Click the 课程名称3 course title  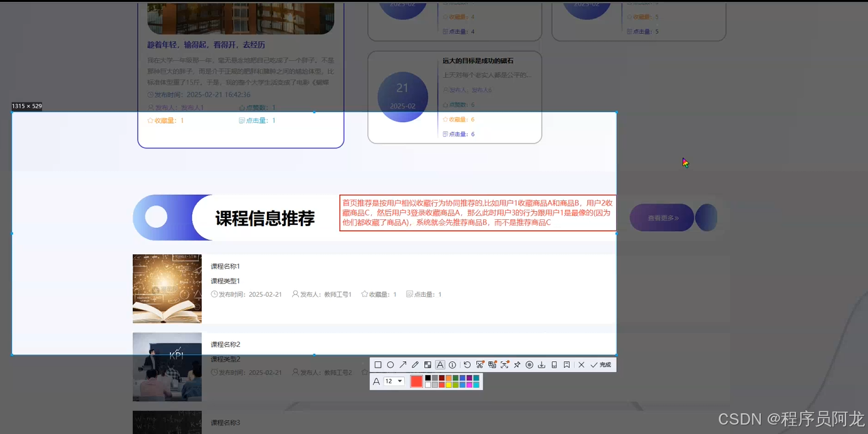coord(226,423)
